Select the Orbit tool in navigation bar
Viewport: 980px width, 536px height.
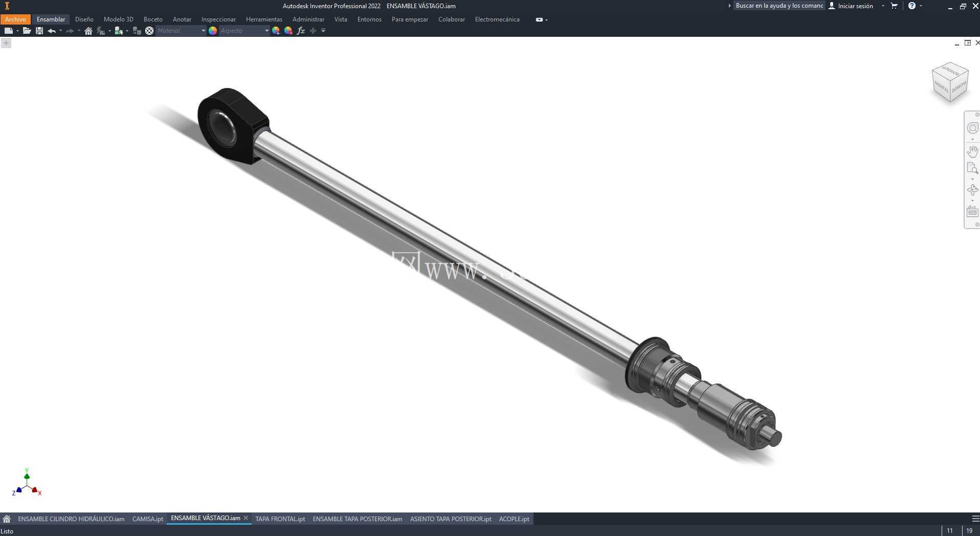coord(972,190)
